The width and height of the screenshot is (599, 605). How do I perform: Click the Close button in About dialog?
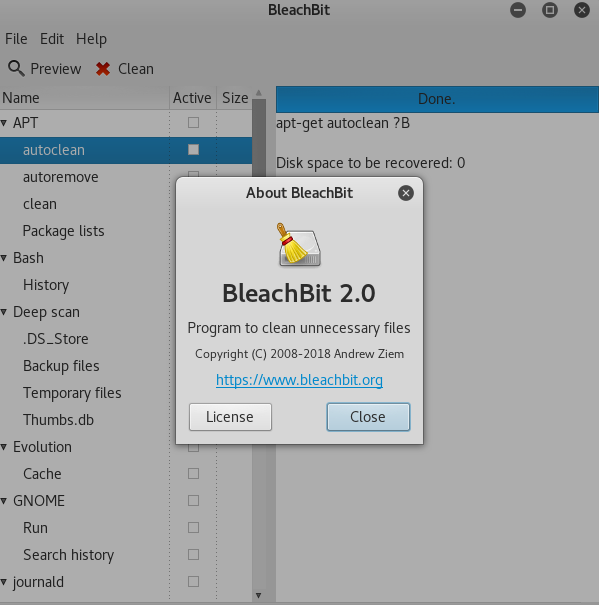(x=368, y=417)
